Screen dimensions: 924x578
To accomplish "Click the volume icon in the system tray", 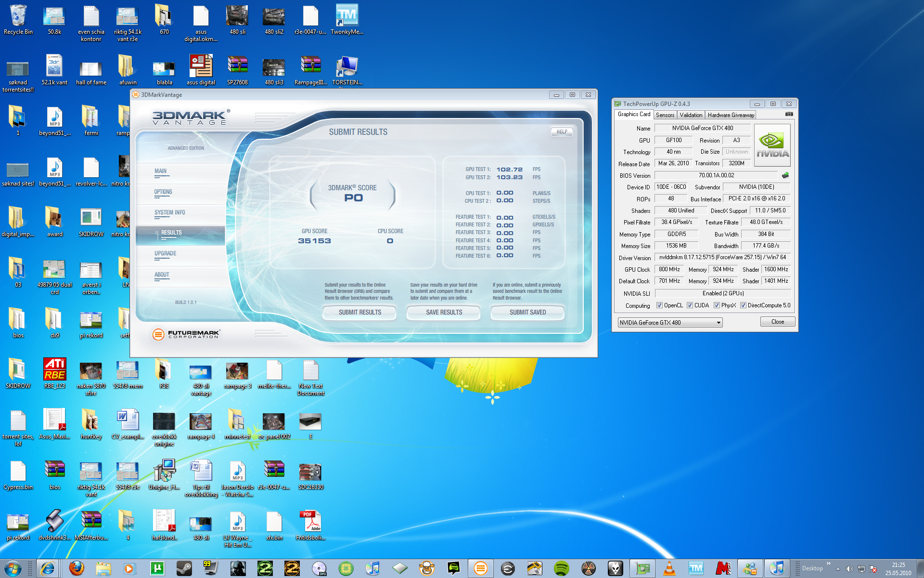I will click(849, 569).
